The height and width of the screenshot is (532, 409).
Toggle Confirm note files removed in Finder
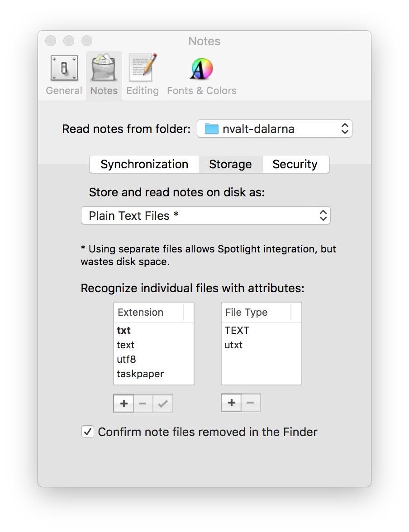click(87, 432)
